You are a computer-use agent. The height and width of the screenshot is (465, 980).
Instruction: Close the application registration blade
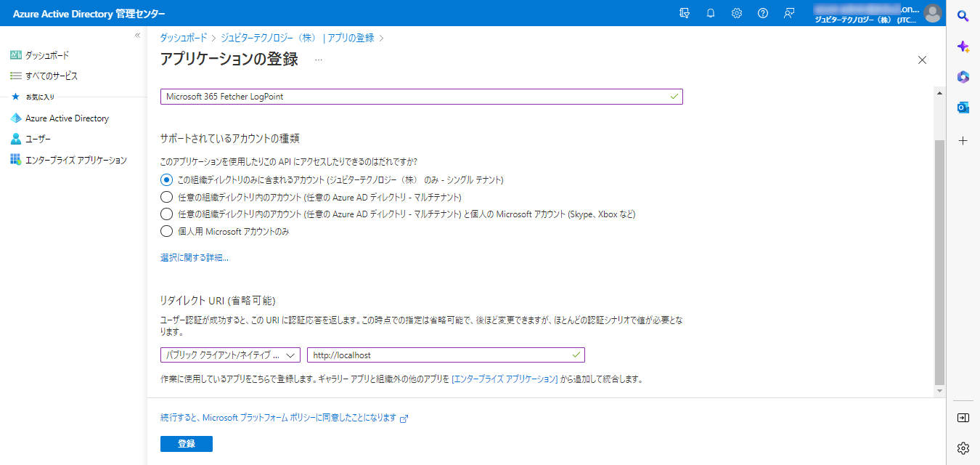(922, 60)
